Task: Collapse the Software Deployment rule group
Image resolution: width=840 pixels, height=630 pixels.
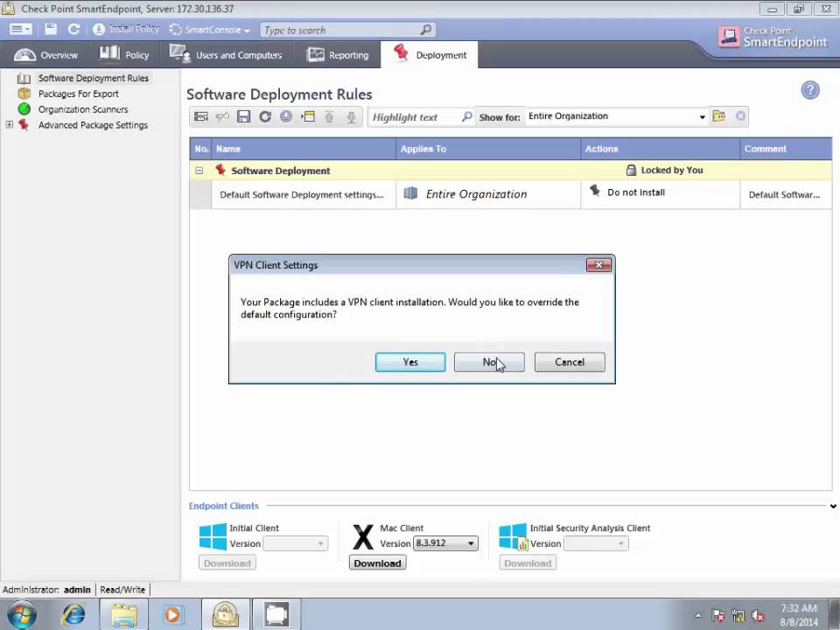Action: point(199,171)
